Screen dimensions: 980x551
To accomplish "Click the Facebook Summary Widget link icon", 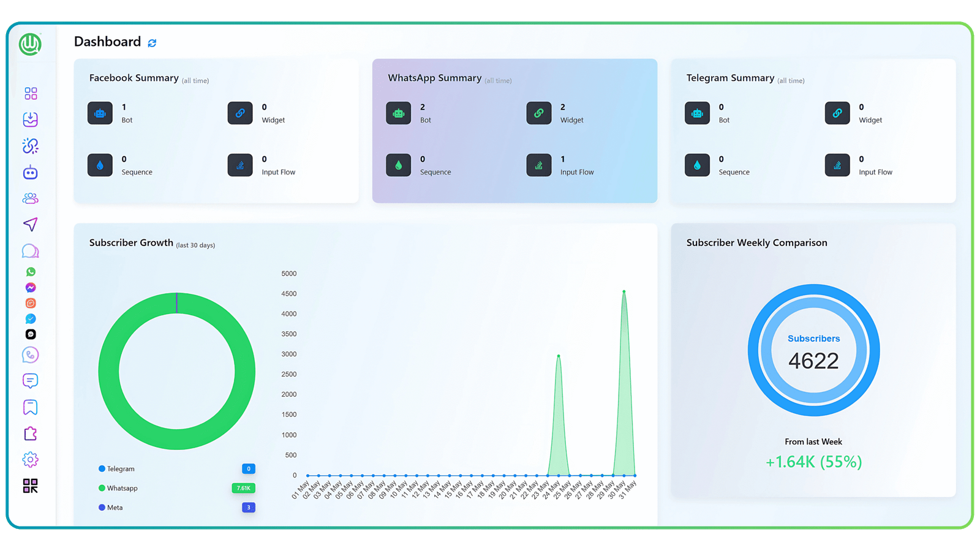I will [x=240, y=113].
